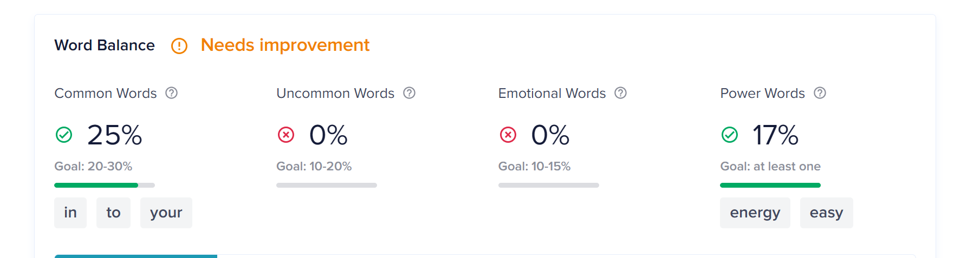Click the Common Words green progress bar
This screenshot has height=258, width=980.
(105, 185)
